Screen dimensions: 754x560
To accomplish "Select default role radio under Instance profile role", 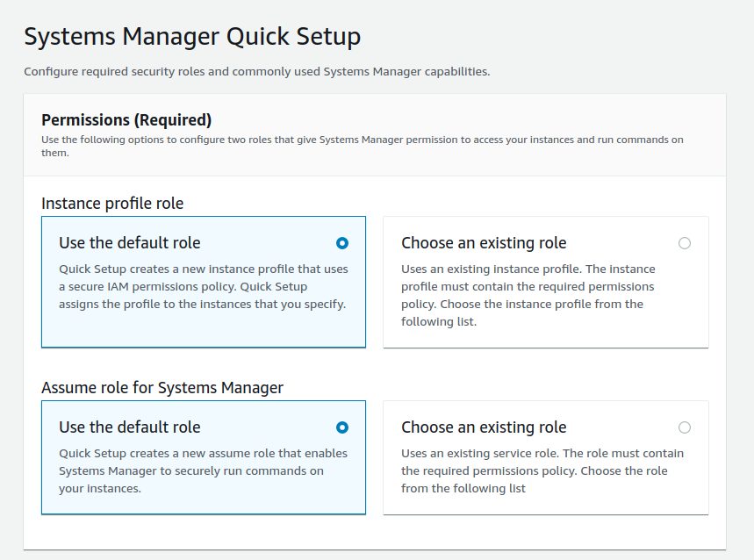I will (342, 243).
